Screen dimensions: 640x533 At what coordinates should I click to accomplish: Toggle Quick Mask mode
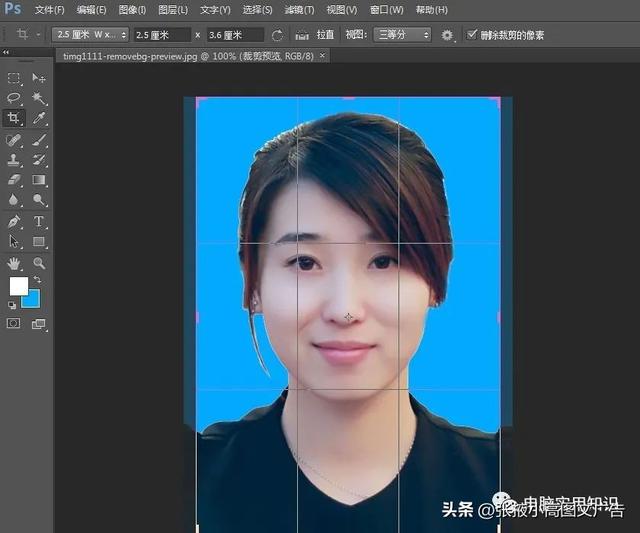tap(13, 324)
